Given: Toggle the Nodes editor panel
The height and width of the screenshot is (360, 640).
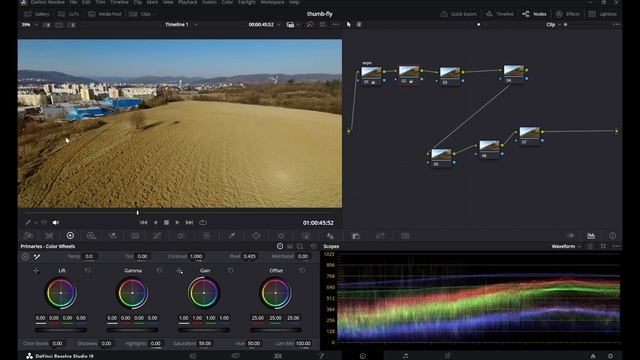Looking at the screenshot, I should (534, 14).
